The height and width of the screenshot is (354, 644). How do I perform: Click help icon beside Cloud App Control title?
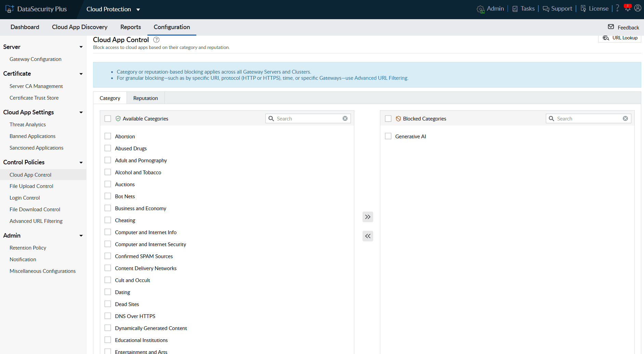156,40
